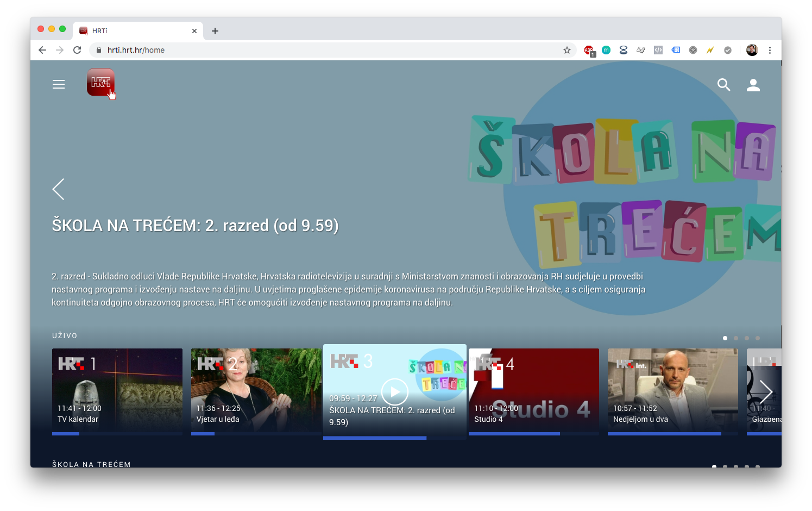
Task: Select second pagination dot in Uživo row
Action: click(x=736, y=338)
